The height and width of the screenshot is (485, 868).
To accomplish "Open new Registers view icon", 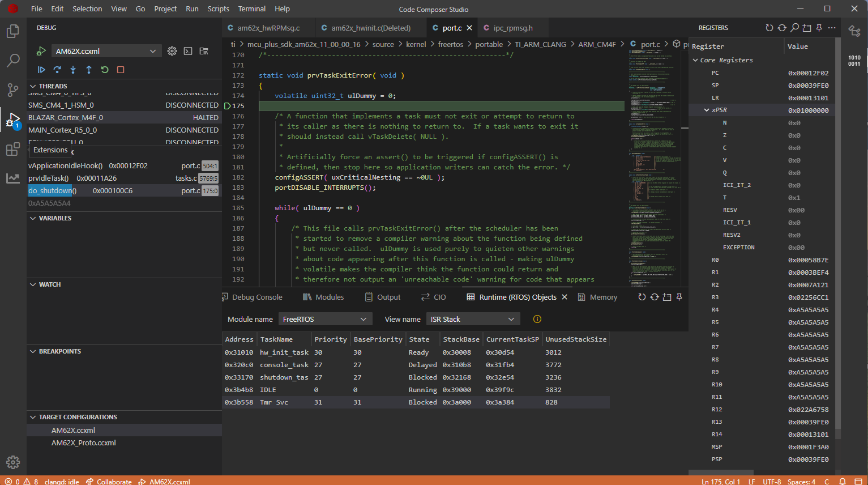I will tap(807, 28).
